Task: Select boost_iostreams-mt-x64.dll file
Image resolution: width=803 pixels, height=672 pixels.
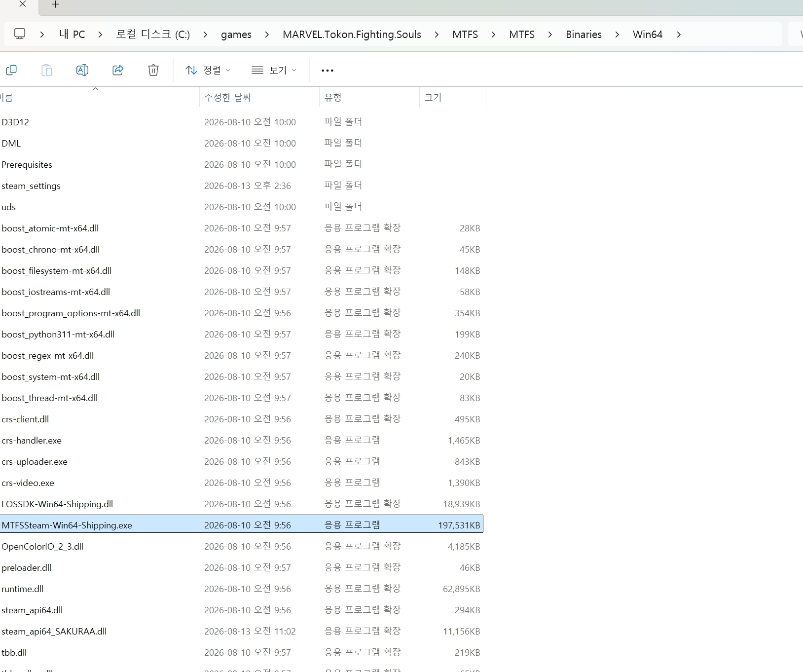Action: coord(242,292)
